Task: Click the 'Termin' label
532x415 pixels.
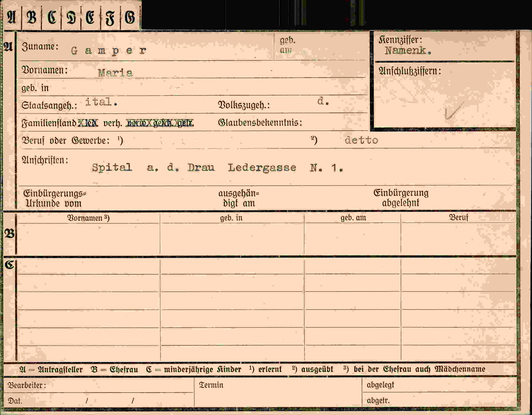Action: pyautogui.click(x=211, y=385)
